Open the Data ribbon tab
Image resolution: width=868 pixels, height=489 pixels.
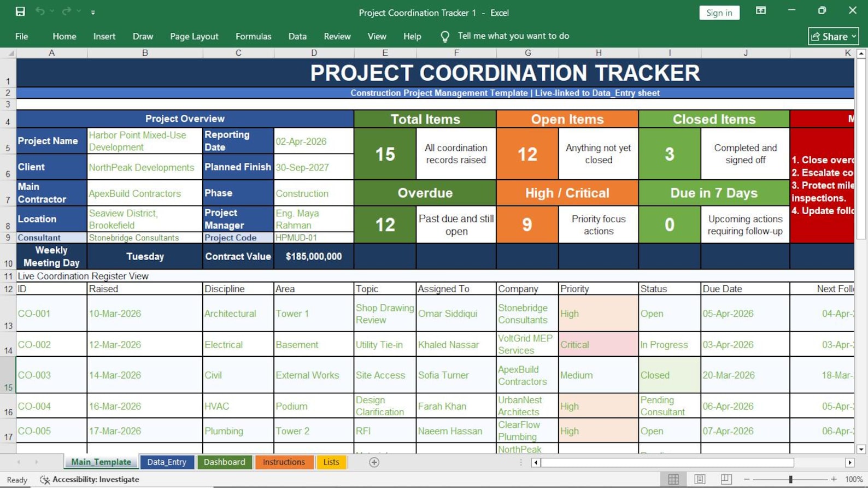click(297, 36)
